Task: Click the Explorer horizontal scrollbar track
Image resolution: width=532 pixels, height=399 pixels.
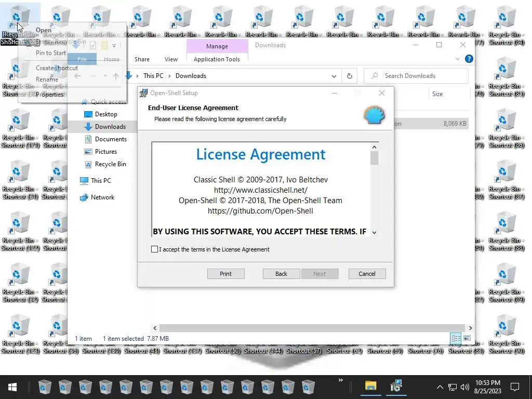Action: tap(312, 328)
